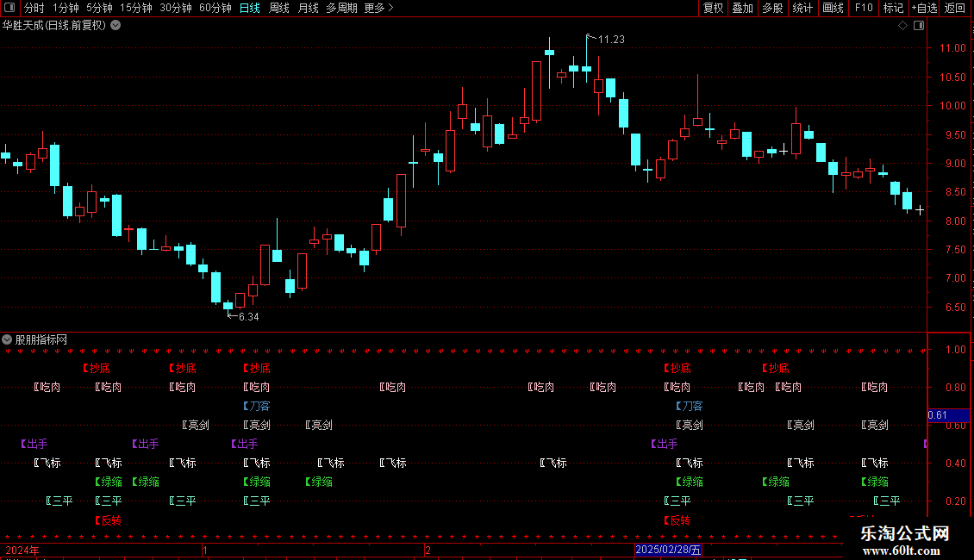974x560 pixels.
Task: Expand the 华胜天成 chart title dropdown
Action: (116, 26)
